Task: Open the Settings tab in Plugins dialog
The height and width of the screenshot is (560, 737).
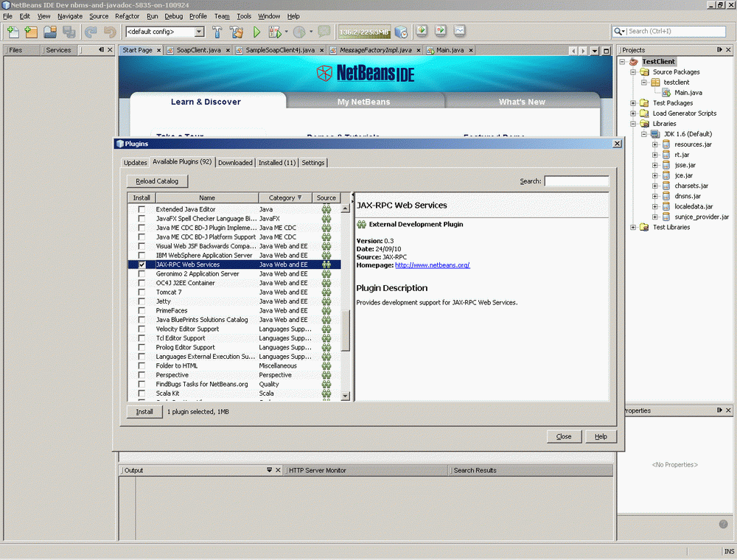Action: tap(312, 163)
